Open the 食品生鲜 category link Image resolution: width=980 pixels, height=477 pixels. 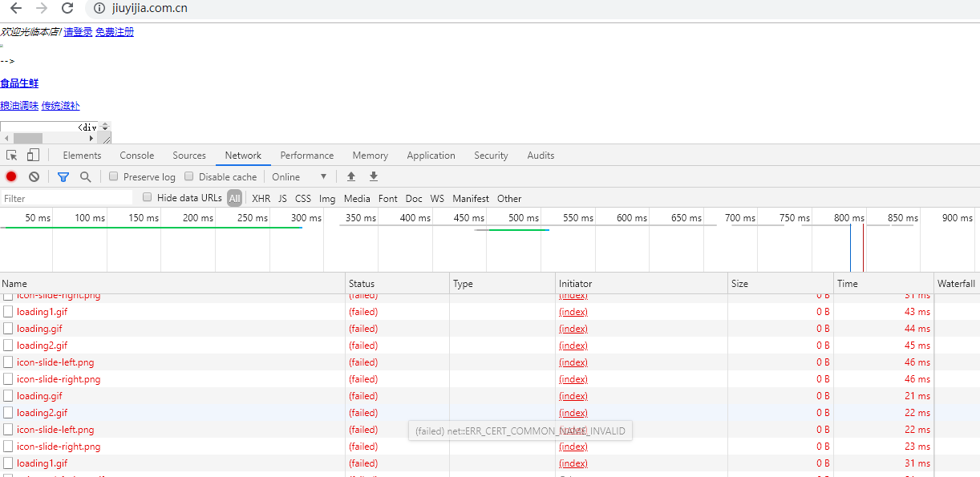click(19, 83)
